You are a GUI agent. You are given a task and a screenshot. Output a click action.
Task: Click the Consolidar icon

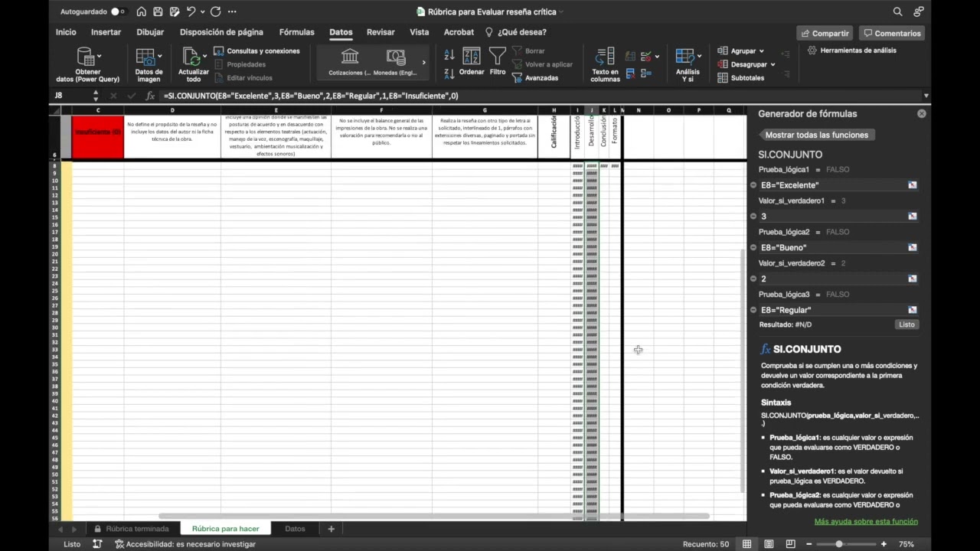(x=645, y=73)
